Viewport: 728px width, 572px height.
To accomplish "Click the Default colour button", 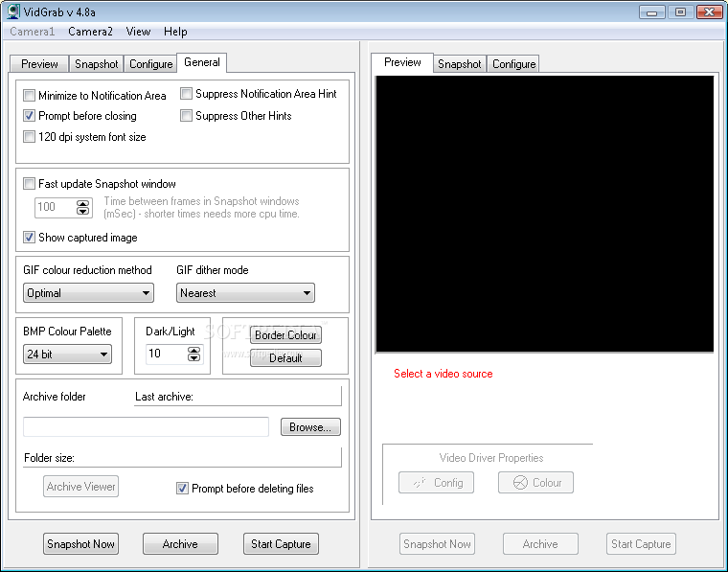I will coord(285,358).
